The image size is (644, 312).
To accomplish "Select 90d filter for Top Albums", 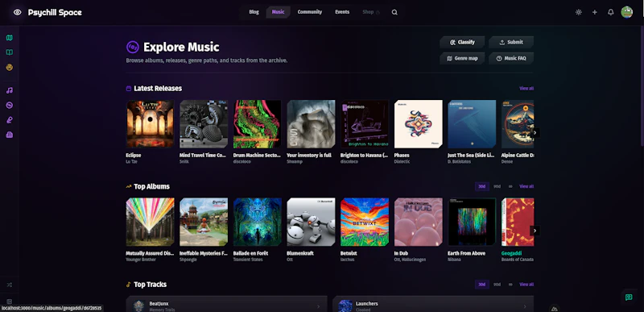I will coord(497,186).
